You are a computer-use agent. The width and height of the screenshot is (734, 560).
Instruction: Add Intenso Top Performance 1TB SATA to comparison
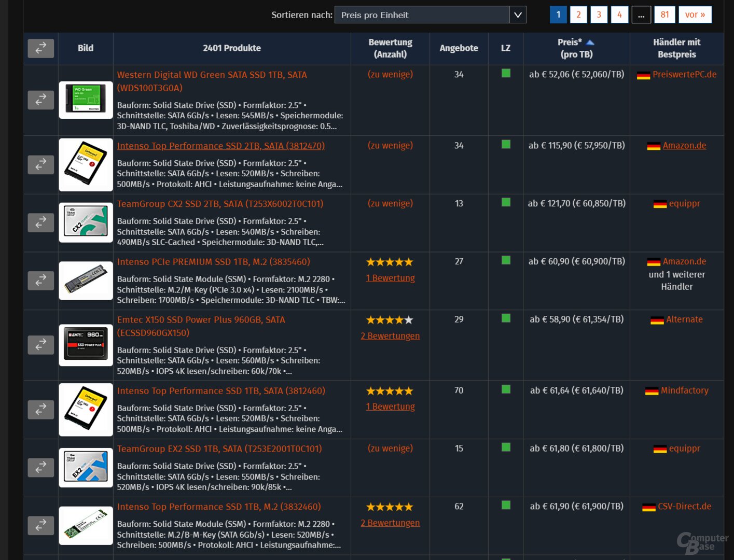click(41, 409)
